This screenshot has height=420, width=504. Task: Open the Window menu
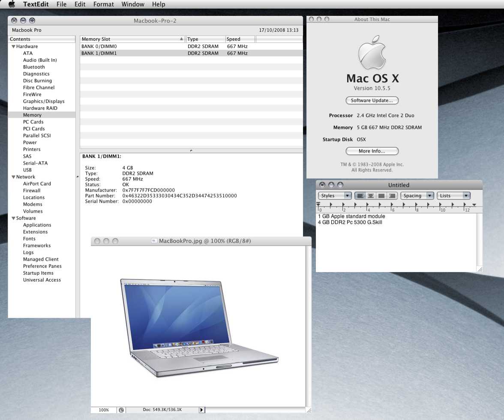pyautogui.click(x=133, y=4)
